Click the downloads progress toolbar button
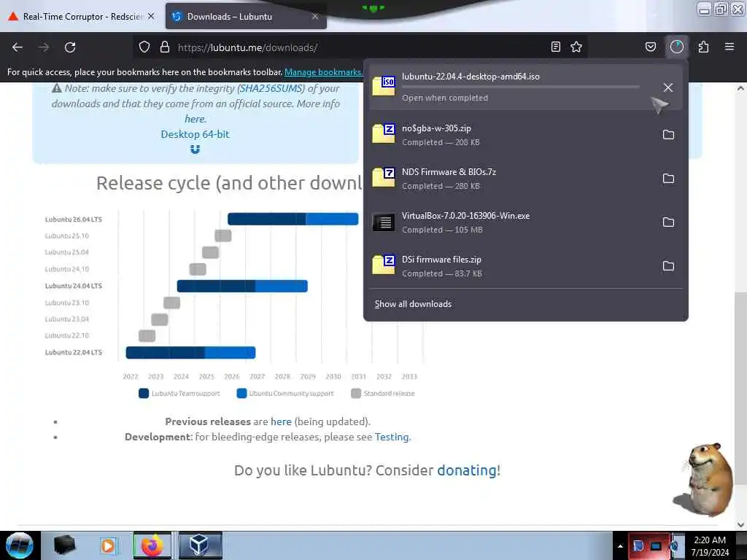The image size is (747, 560). (677, 47)
